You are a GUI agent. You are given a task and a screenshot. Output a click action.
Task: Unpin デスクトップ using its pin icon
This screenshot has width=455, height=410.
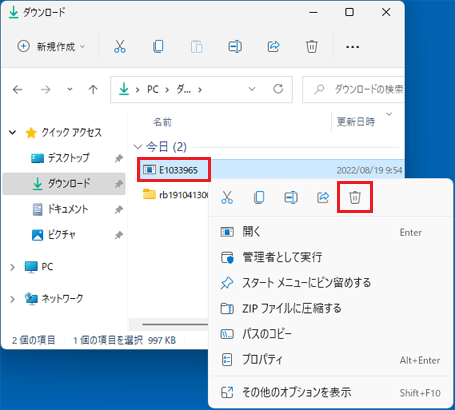pyautogui.click(x=119, y=158)
